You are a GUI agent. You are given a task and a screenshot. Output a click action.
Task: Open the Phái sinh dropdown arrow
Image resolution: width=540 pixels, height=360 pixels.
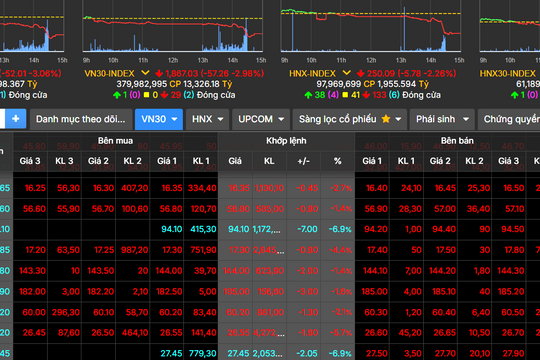click(x=466, y=119)
